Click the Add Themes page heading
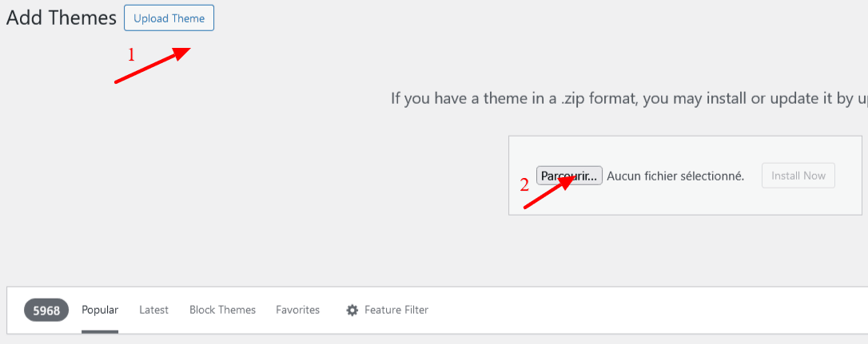Screen dimensions: 868x344 pyautogui.click(x=62, y=18)
